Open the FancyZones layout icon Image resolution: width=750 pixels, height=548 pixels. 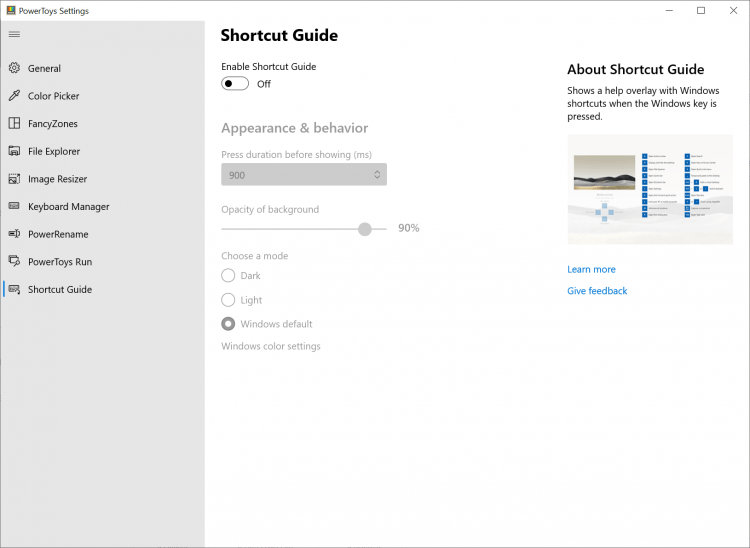click(x=14, y=124)
